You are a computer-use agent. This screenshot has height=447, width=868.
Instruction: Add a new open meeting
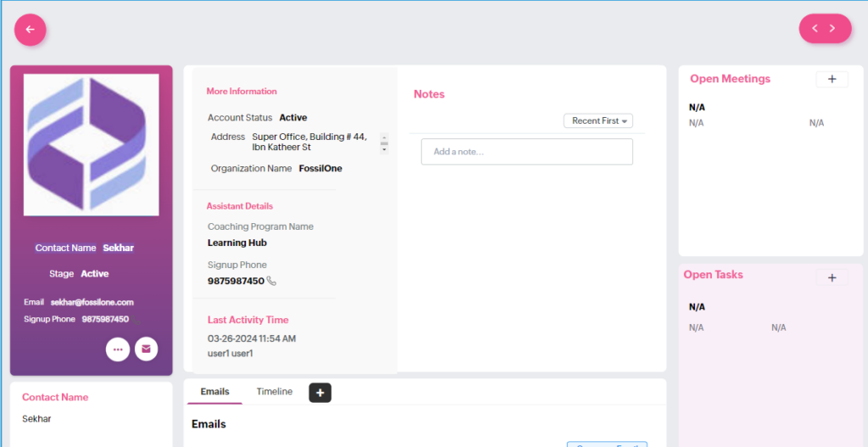click(832, 79)
